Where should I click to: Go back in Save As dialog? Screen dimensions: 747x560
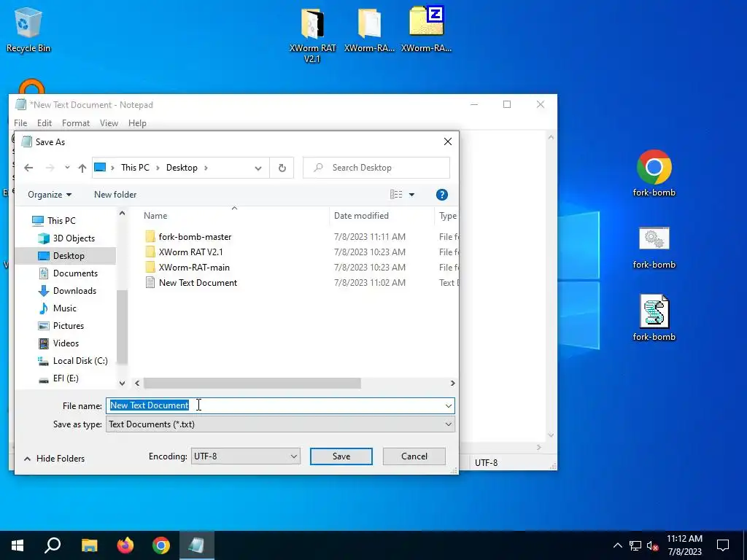(28, 168)
